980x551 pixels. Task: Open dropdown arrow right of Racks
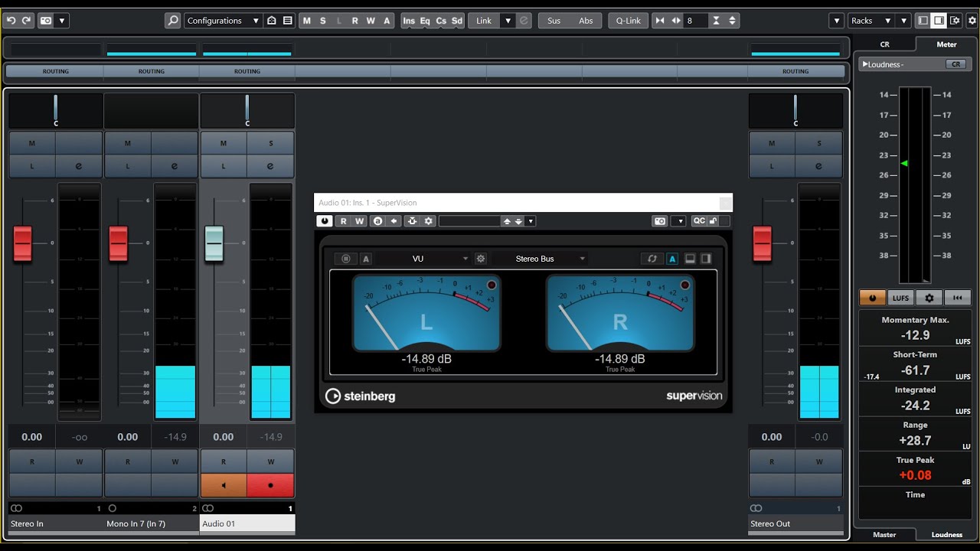[x=903, y=21]
